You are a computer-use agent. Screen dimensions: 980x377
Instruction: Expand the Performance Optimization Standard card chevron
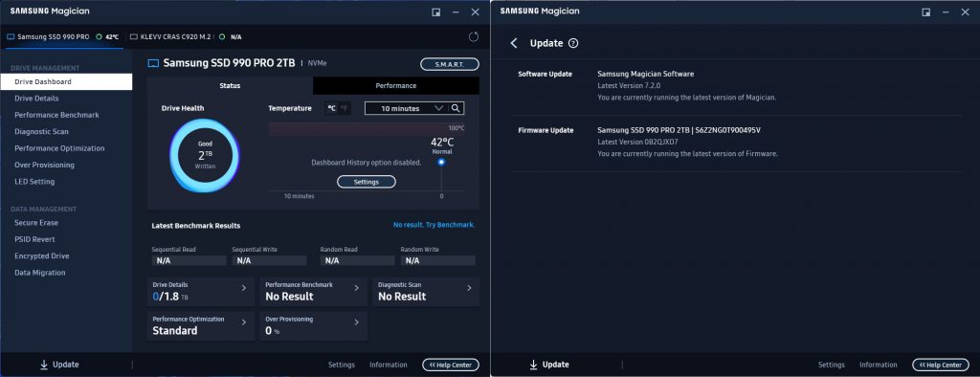(244, 322)
